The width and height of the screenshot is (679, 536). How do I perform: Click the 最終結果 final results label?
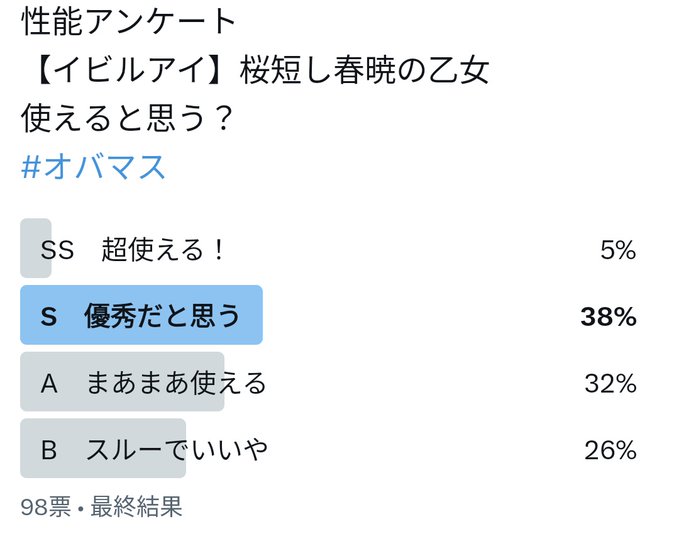136,506
